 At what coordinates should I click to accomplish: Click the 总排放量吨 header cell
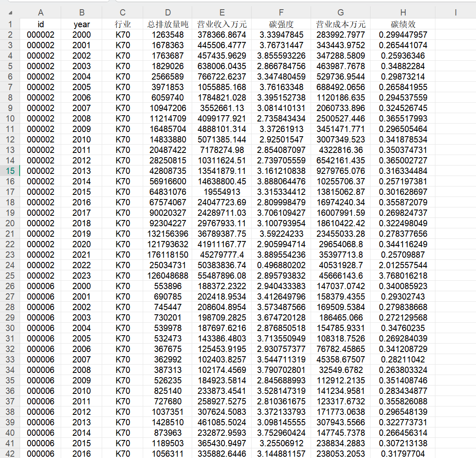(167, 24)
